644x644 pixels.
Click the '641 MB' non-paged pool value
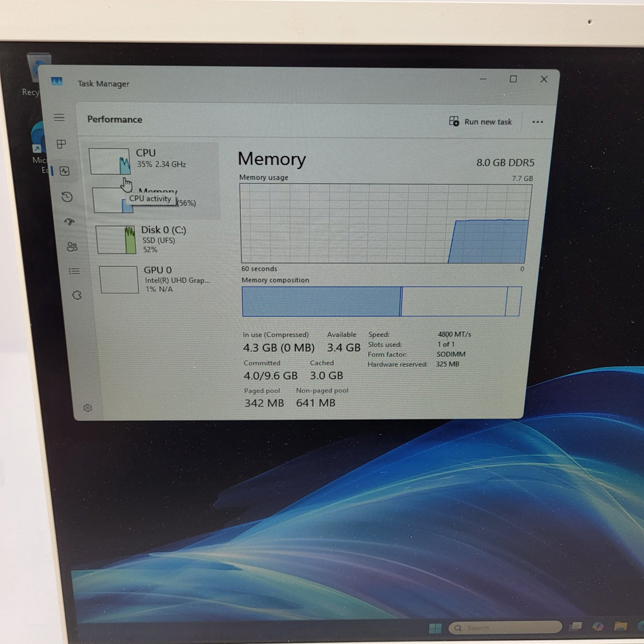click(316, 402)
